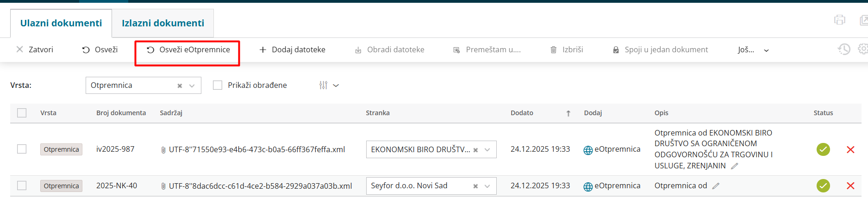Edit description pencil for Seyfor row
Screen dimensions: 868x210
point(716,186)
